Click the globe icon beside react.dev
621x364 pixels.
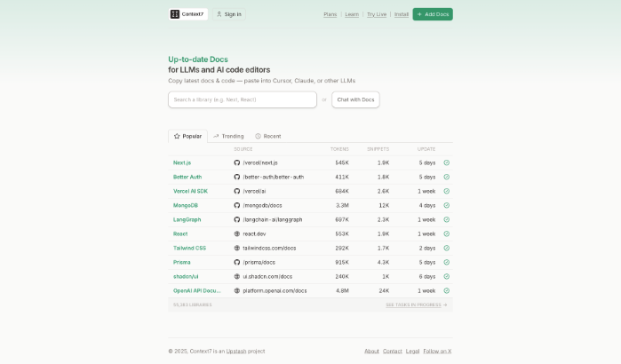click(x=237, y=233)
